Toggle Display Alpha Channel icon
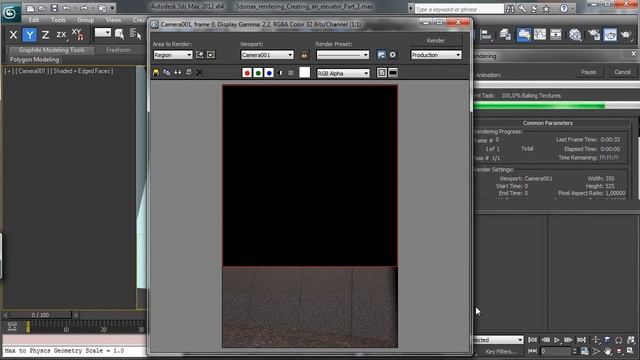The image size is (640, 360). 280,73
